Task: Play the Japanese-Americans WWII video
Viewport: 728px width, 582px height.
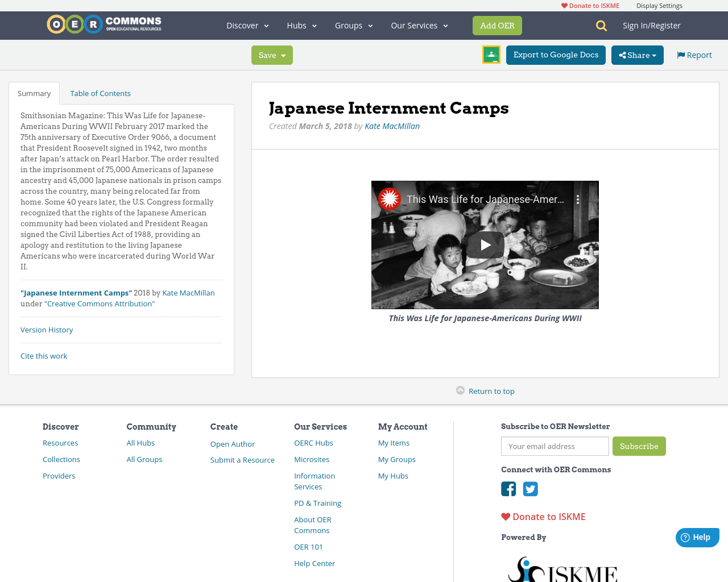Action: point(485,244)
